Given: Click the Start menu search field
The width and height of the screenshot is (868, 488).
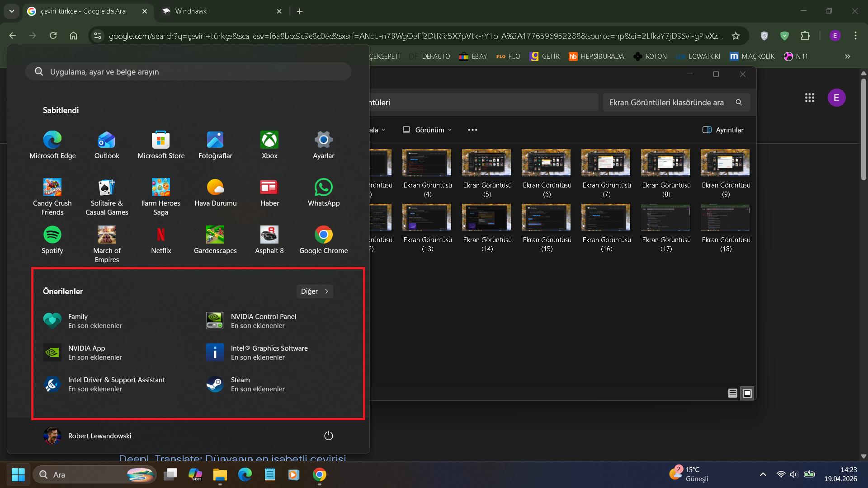Looking at the screenshot, I should [188, 71].
